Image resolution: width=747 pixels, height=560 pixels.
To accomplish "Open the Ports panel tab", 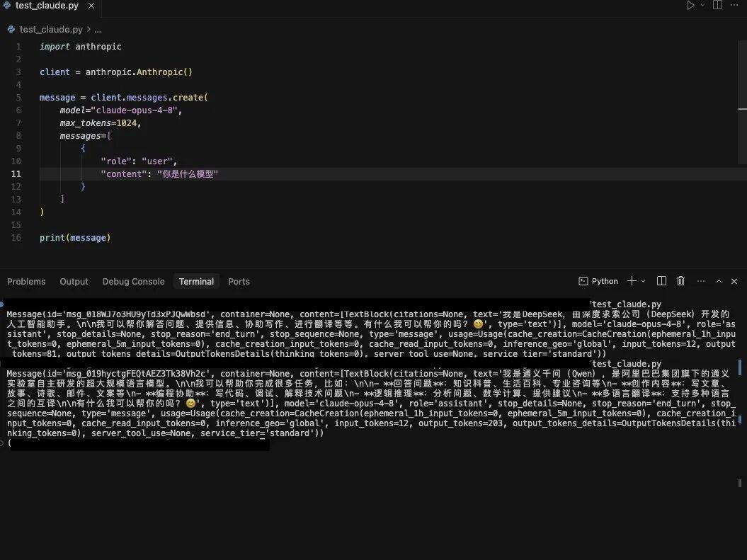I will (239, 282).
